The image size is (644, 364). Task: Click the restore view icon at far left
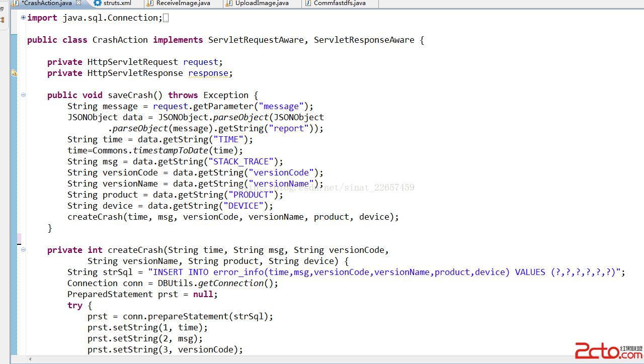tap(2, 9)
